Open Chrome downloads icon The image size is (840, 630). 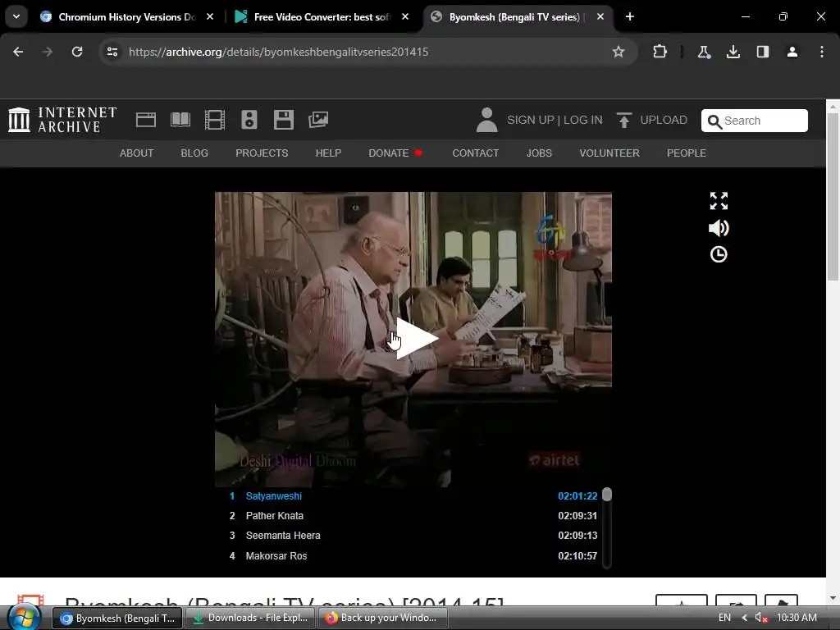733,52
